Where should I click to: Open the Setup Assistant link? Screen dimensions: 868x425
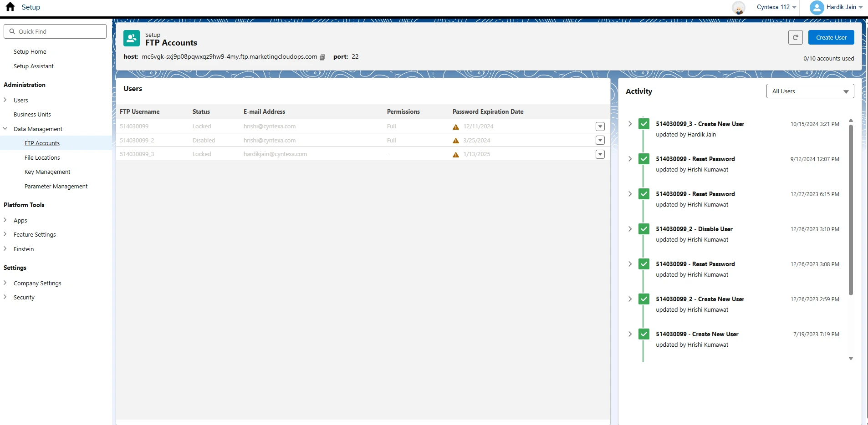[x=34, y=66]
